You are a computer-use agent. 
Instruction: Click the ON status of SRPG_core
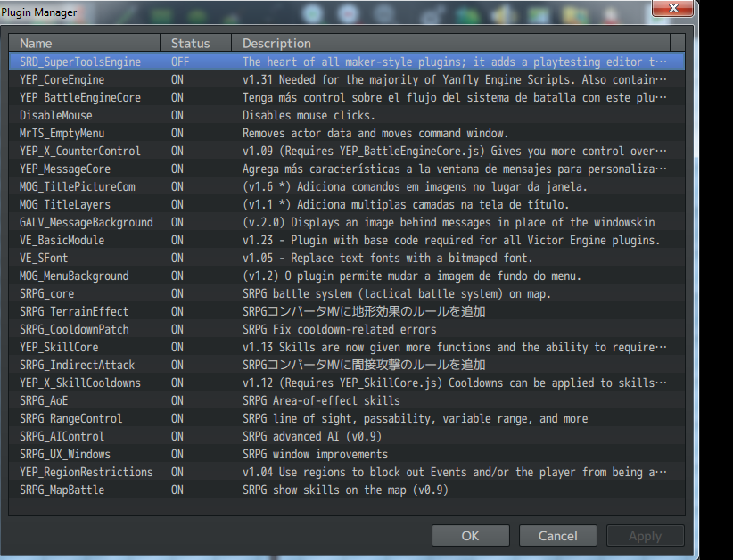click(x=177, y=293)
